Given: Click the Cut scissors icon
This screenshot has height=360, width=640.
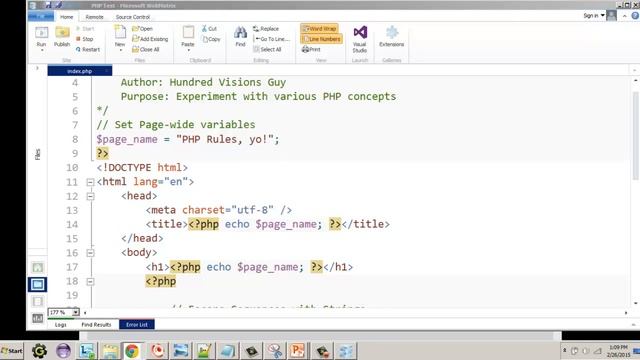Looking at the screenshot, I should point(204,29).
